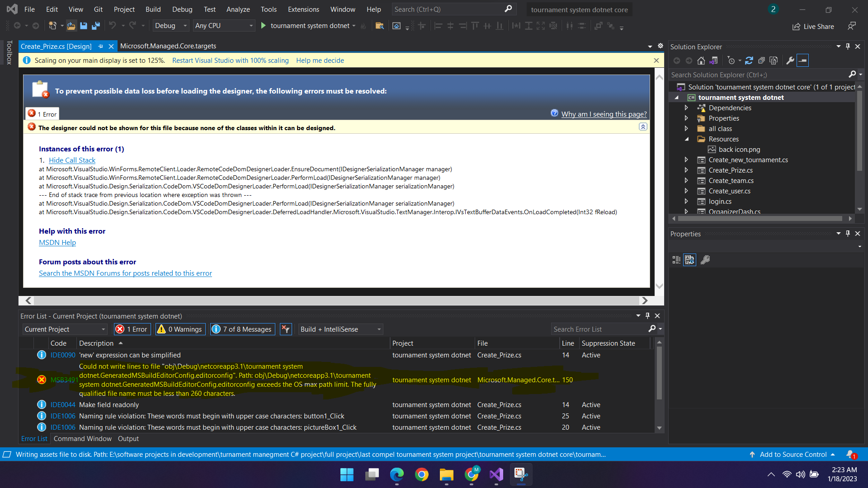Open the notifications badge showing 2
868x488 pixels.
[773, 9]
